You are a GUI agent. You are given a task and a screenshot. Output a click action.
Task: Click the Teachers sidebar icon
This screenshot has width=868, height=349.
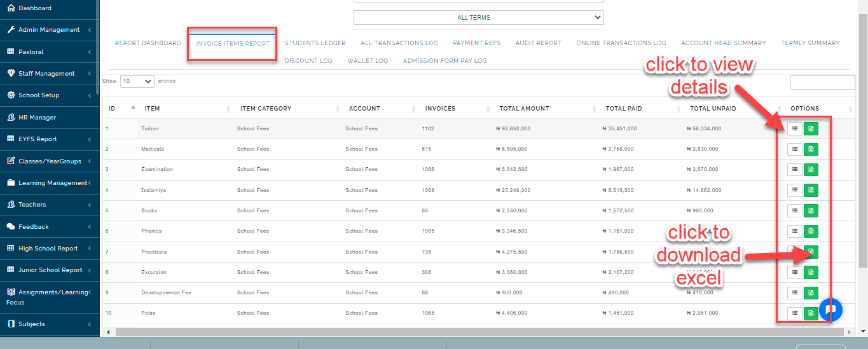pyautogui.click(x=11, y=205)
